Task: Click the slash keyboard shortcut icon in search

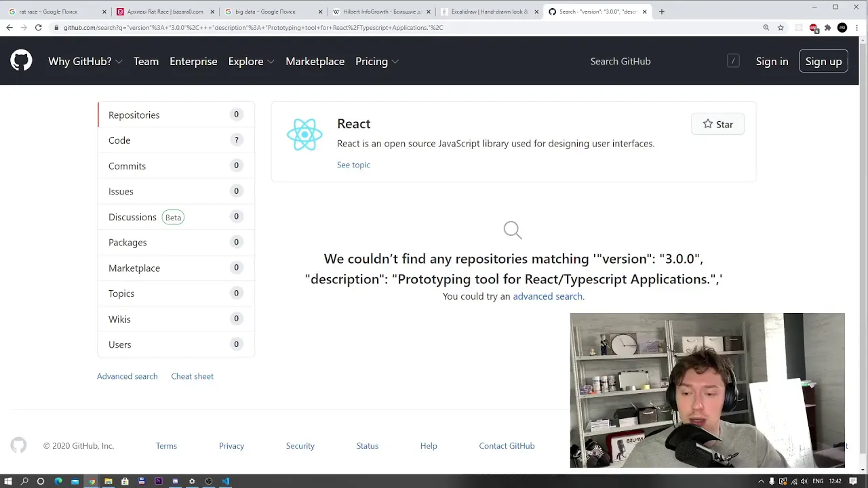Action: [x=733, y=61]
